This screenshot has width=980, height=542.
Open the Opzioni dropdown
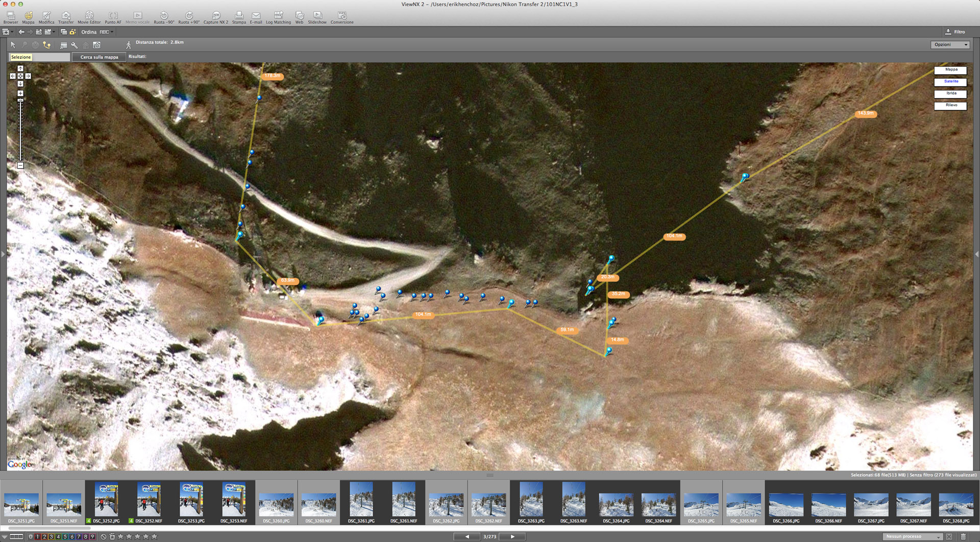pos(949,45)
